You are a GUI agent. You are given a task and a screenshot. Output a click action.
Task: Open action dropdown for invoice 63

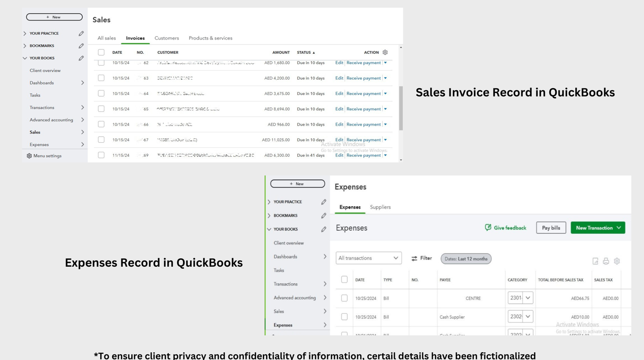point(386,78)
